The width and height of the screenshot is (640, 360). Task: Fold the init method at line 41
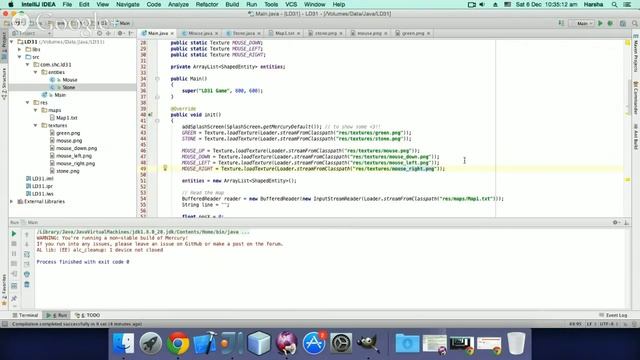click(157, 121)
